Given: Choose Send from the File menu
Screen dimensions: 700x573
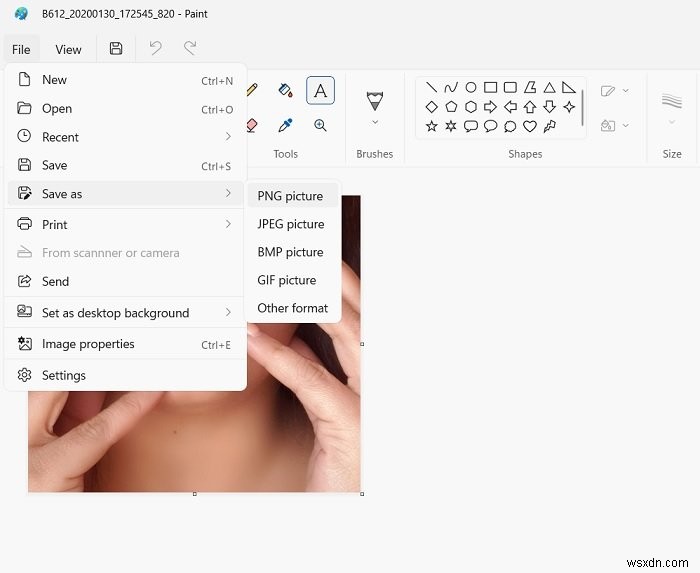Looking at the screenshot, I should click(125, 281).
